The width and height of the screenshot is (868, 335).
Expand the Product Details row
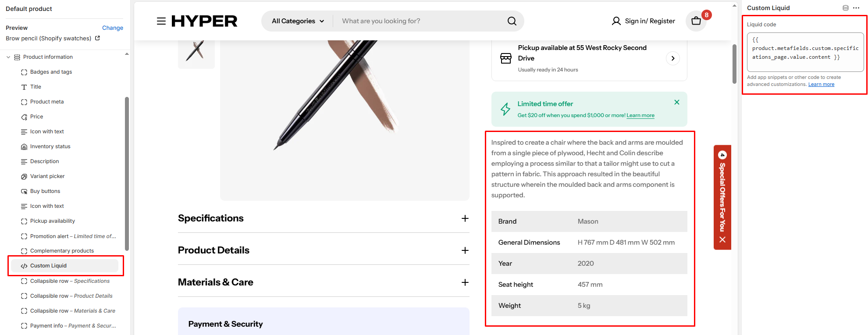pos(465,250)
